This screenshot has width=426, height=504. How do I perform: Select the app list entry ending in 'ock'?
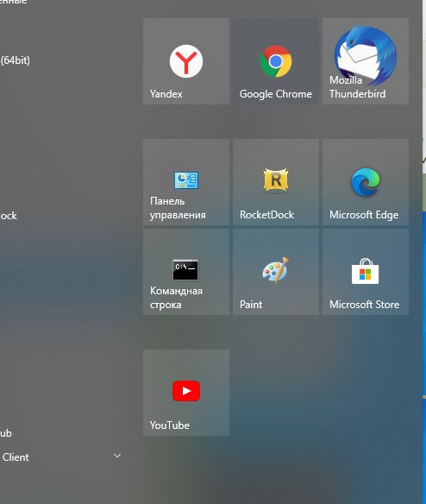[x=9, y=216]
